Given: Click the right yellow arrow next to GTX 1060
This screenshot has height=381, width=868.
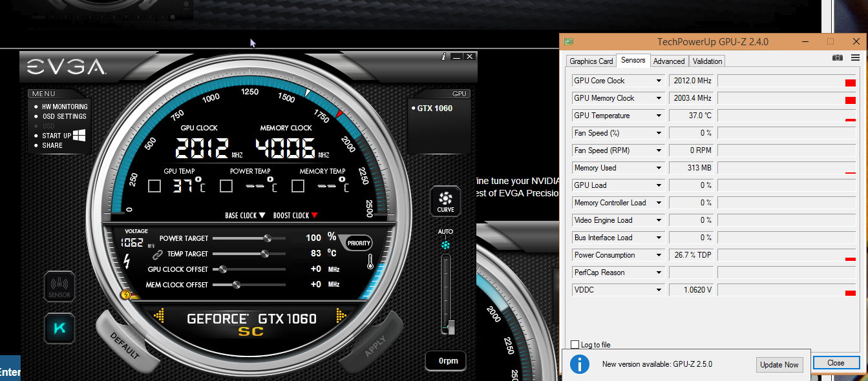Looking at the screenshot, I should pos(341,316).
